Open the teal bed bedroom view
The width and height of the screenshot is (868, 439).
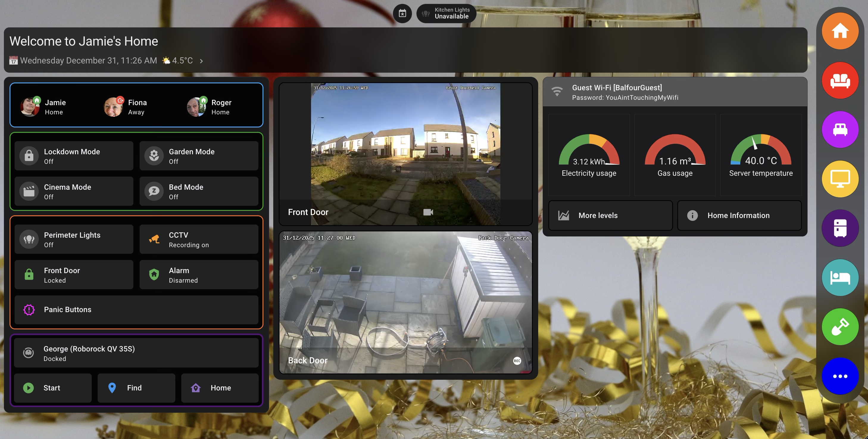[x=840, y=278]
